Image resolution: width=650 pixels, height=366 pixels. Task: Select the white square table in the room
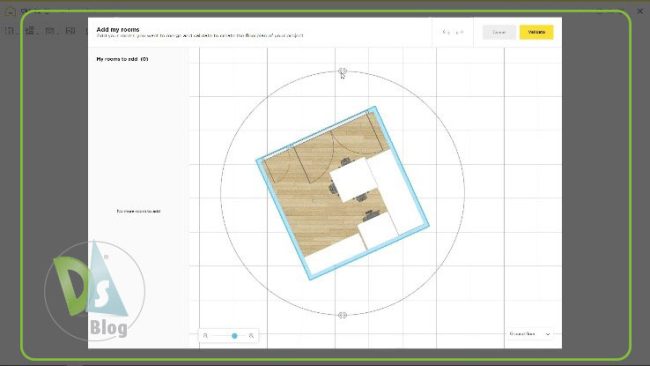354,179
